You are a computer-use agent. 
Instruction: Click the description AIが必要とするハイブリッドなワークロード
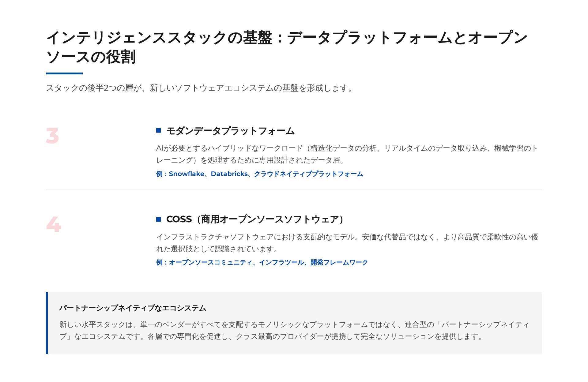347,154
